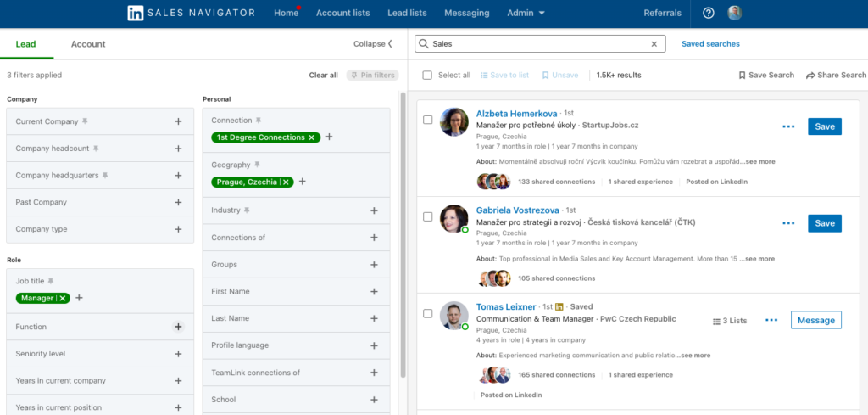The image size is (868, 415).
Task: Remove the Prague, Czechia geography filter
Action: coord(287,182)
